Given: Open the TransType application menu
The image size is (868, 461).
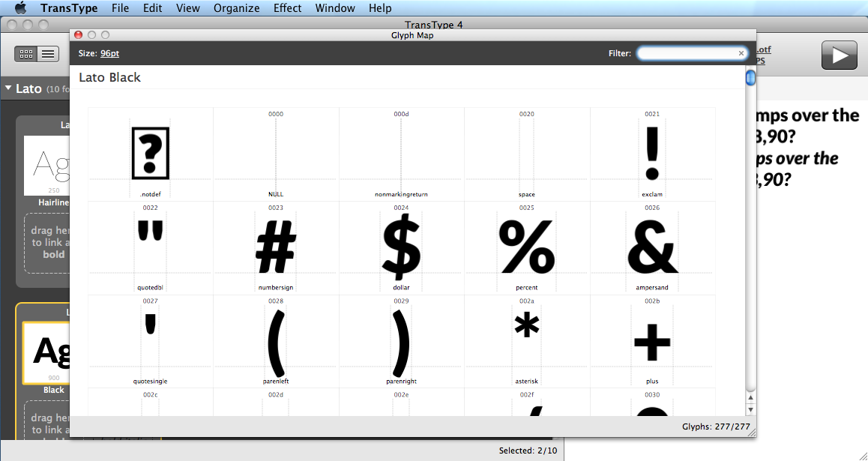Looking at the screenshot, I should [69, 7].
